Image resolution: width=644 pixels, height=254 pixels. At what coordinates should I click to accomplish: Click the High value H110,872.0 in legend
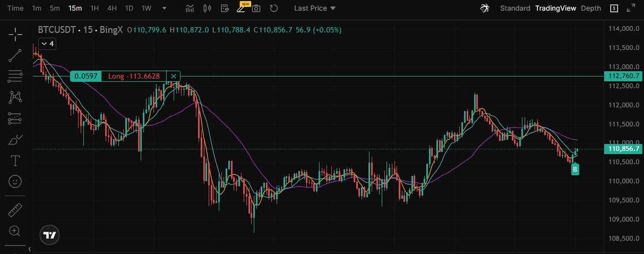(x=190, y=30)
